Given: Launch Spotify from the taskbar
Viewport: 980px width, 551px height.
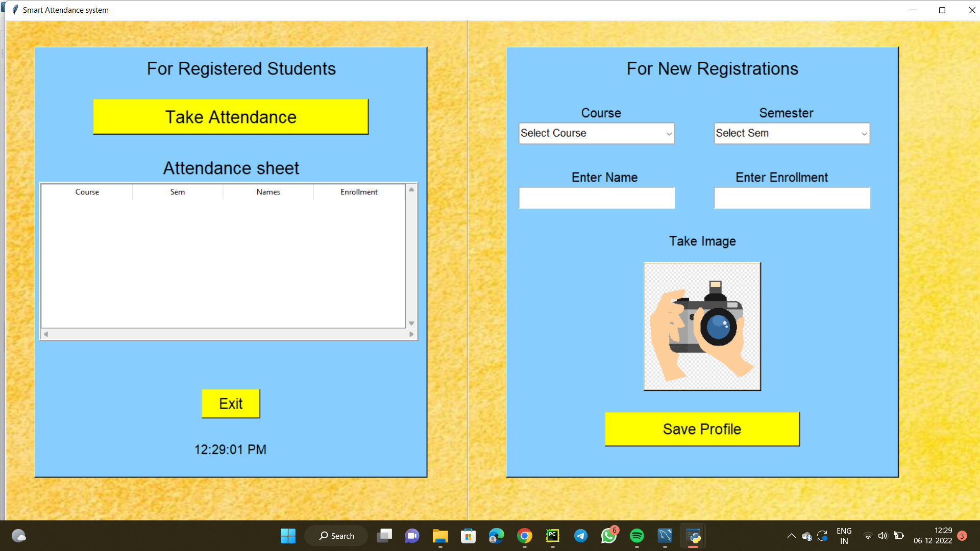Looking at the screenshot, I should point(637,536).
